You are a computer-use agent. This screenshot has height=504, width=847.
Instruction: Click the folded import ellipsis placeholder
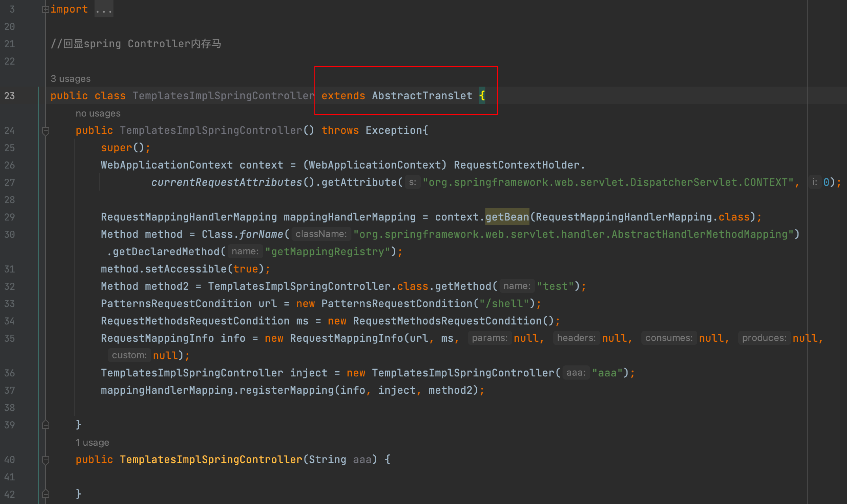coord(104,9)
